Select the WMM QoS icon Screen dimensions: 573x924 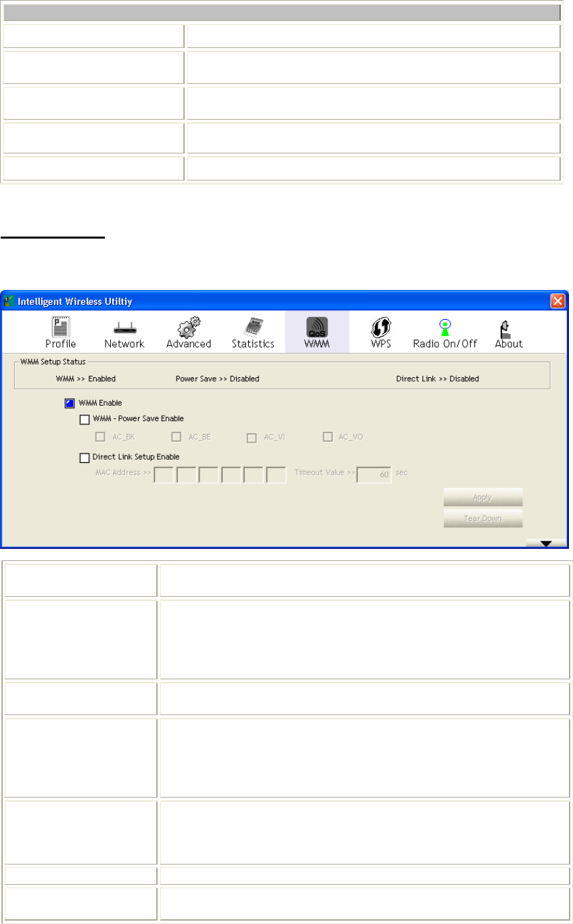[x=317, y=326]
